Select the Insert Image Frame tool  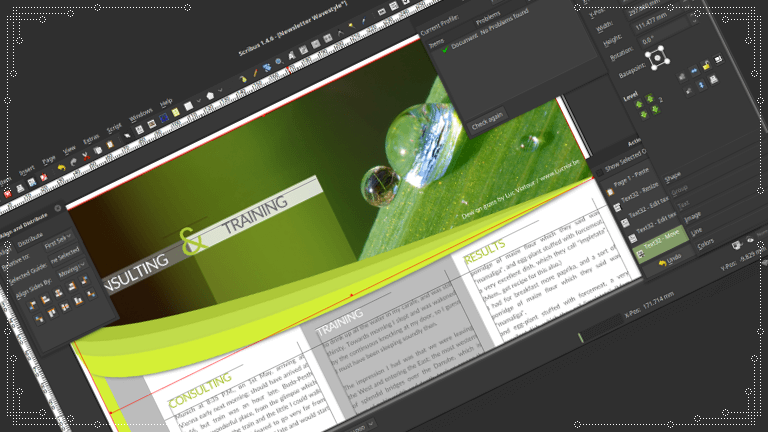pos(151,124)
